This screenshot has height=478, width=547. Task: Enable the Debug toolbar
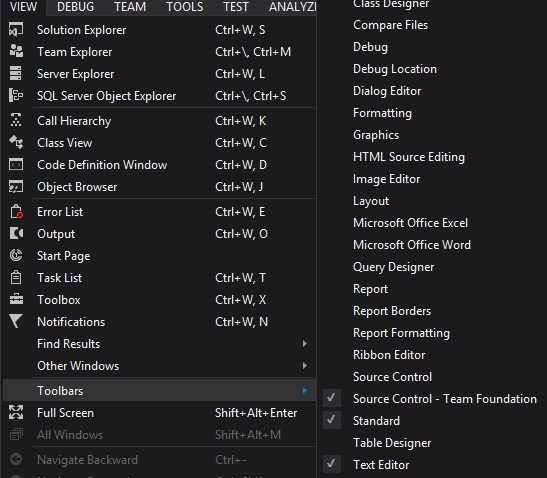point(370,47)
